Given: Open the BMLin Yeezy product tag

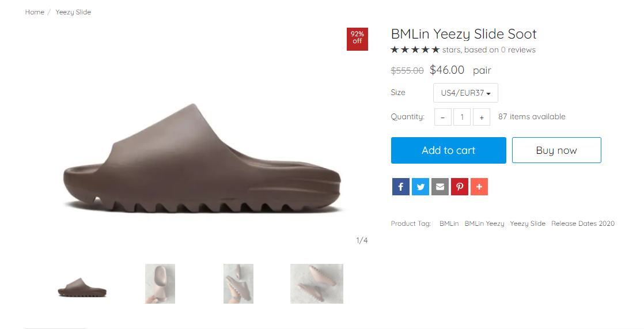Looking at the screenshot, I should tap(484, 224).
